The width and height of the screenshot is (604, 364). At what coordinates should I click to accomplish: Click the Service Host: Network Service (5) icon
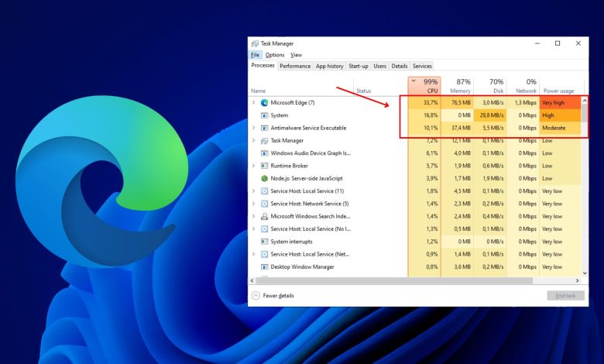pos(264,204)
